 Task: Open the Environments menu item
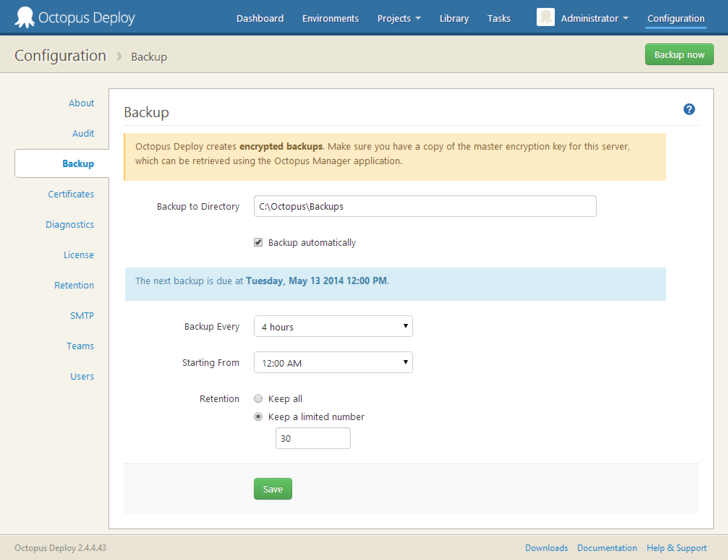(330, 18)
